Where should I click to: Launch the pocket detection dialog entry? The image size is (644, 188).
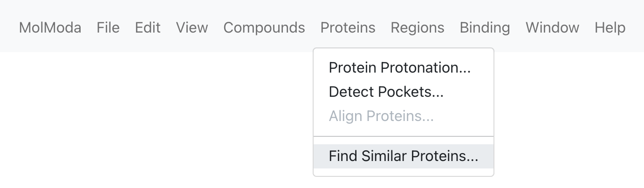pos(404,92)
